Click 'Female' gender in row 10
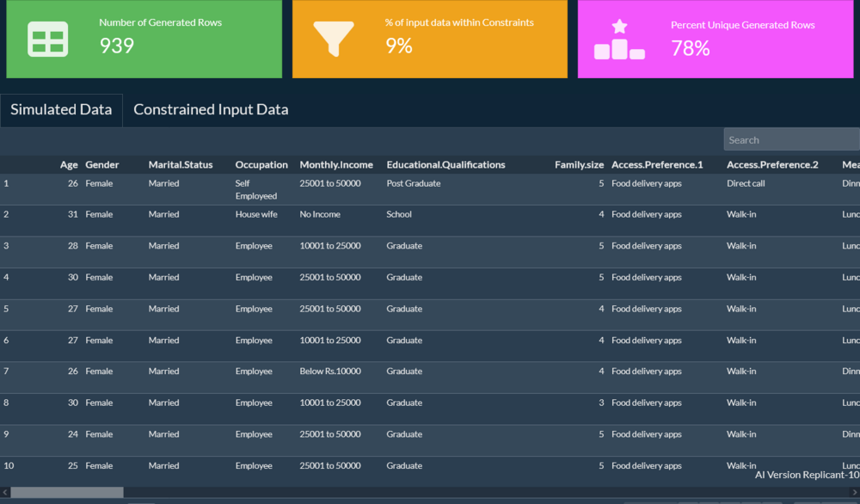 tap(99, 465)
